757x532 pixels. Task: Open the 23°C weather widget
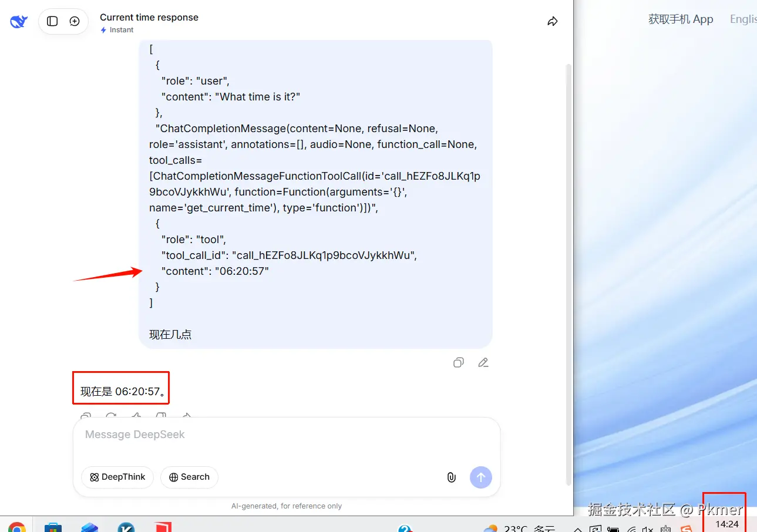tap(519, 528)
